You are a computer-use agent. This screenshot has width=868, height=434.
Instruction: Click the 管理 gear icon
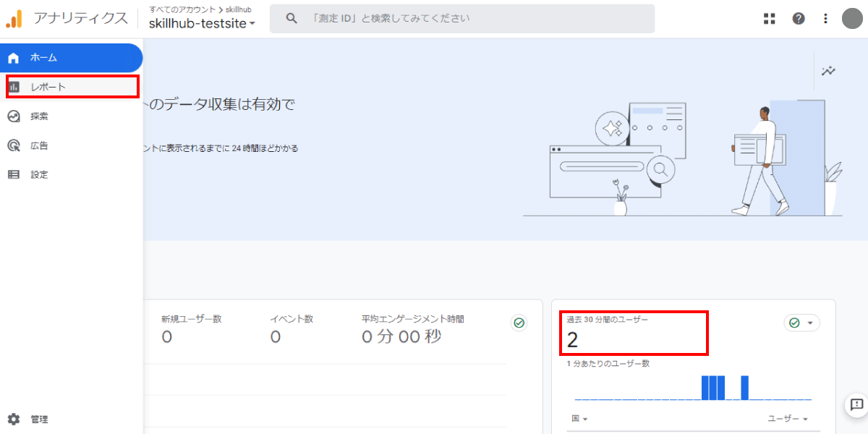(13, 419)
